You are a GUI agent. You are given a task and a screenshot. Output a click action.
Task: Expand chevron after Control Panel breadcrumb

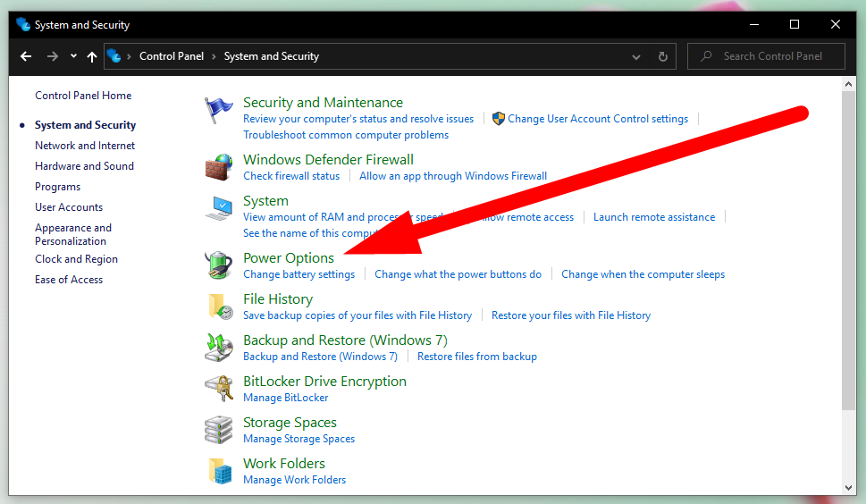click(214, 56)
